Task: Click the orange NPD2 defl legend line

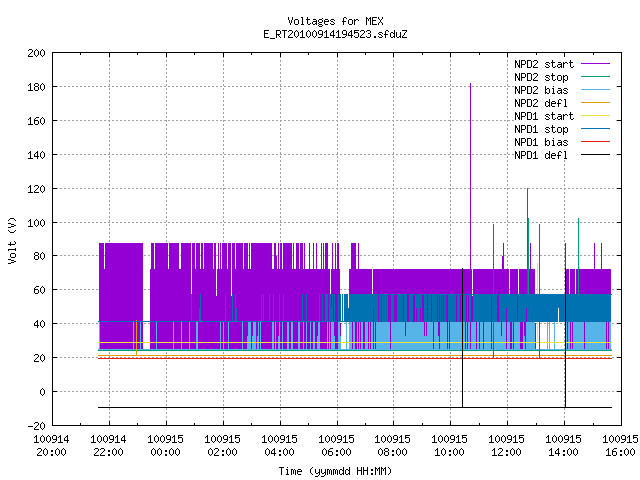Action: (596, 103)
